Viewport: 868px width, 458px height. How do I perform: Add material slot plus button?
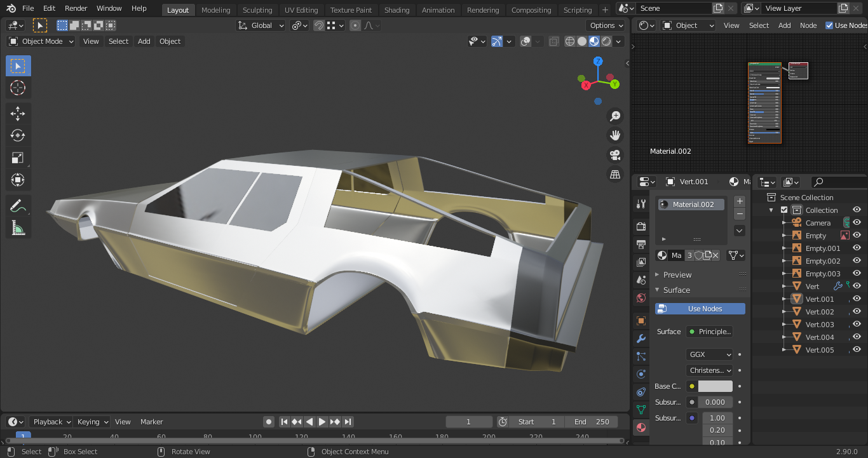[x=739, y=201]
